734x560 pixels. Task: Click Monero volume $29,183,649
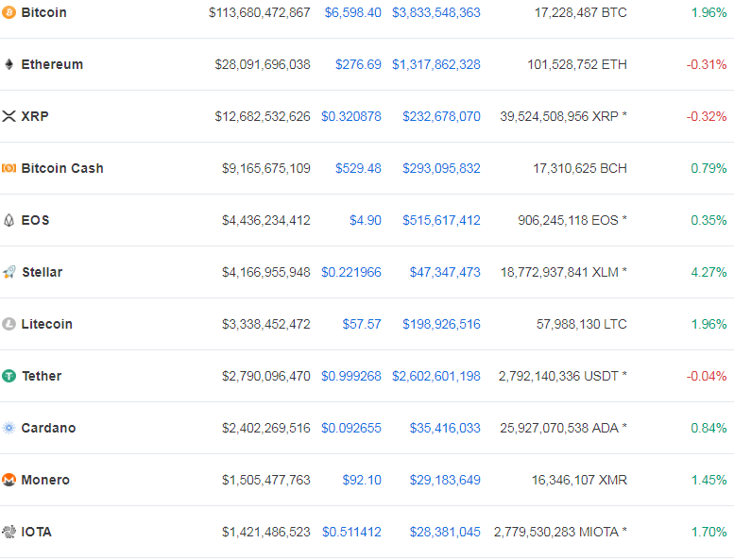445,480
